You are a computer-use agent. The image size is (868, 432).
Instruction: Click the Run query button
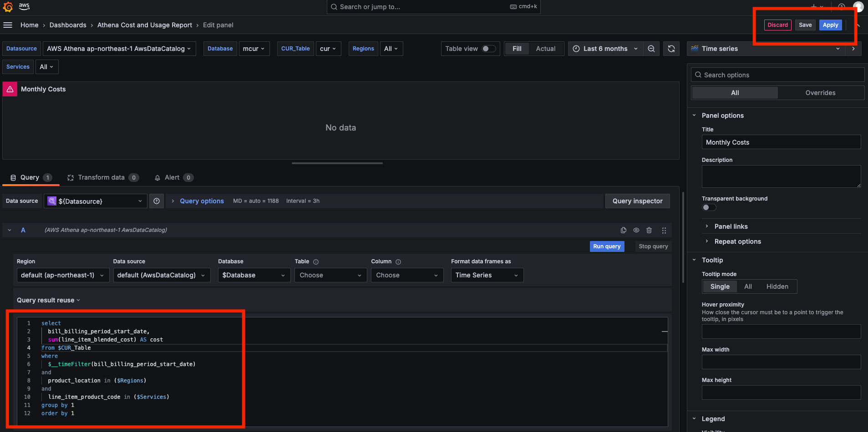click(x=607, y=246)
